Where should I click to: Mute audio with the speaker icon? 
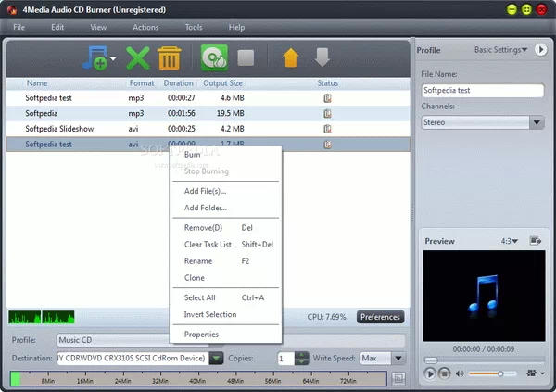click(x=459, y=373)
